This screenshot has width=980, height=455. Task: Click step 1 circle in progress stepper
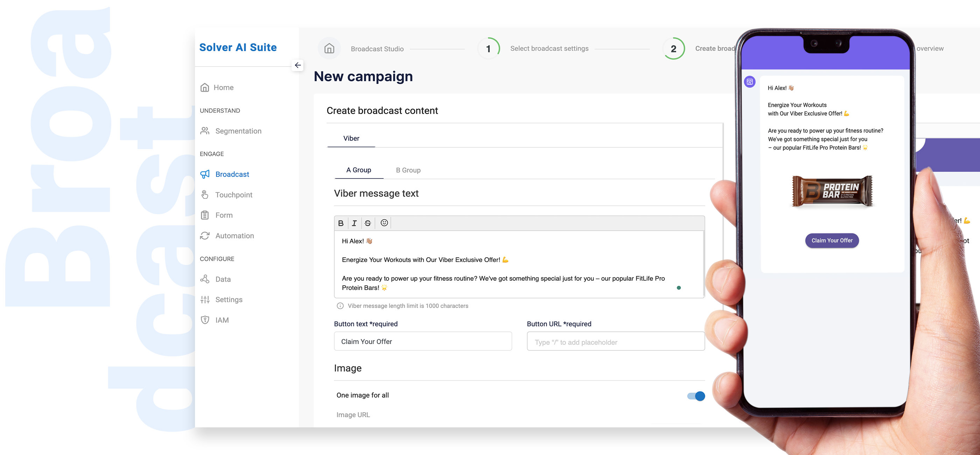point(489,49)
